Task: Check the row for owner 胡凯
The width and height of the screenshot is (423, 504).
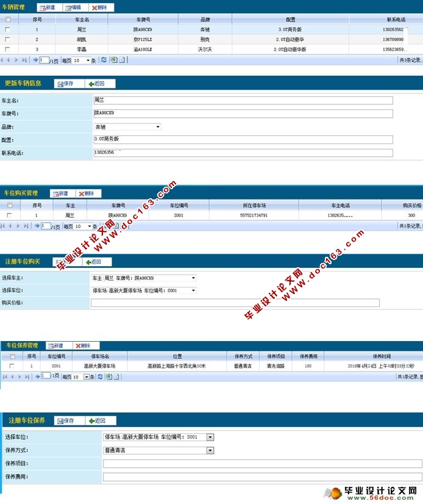Action: point(7,39)
